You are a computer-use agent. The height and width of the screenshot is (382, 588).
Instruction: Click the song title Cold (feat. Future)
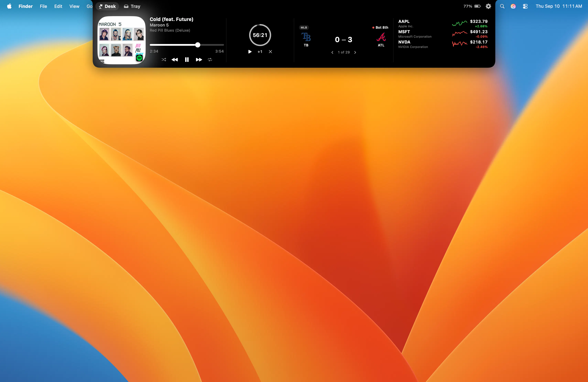[171, 19]
